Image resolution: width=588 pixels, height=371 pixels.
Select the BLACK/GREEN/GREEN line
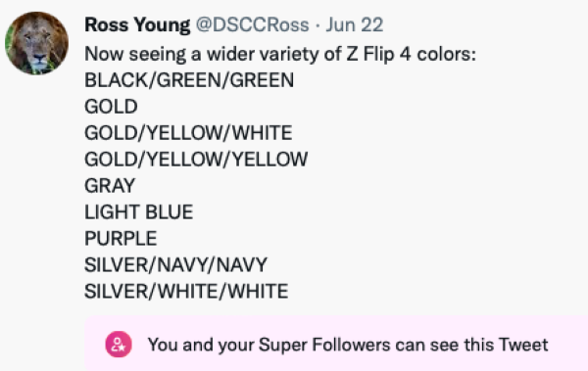tap(189, 80)
